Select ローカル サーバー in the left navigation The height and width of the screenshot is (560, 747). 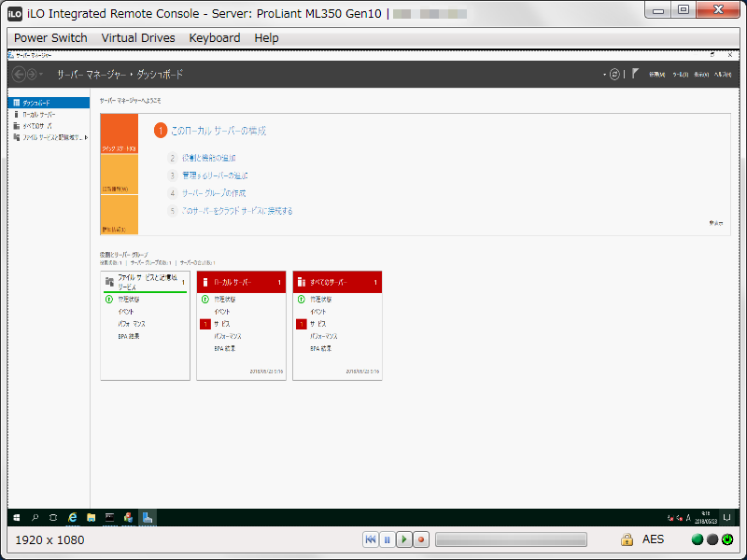tap(49, 114)
